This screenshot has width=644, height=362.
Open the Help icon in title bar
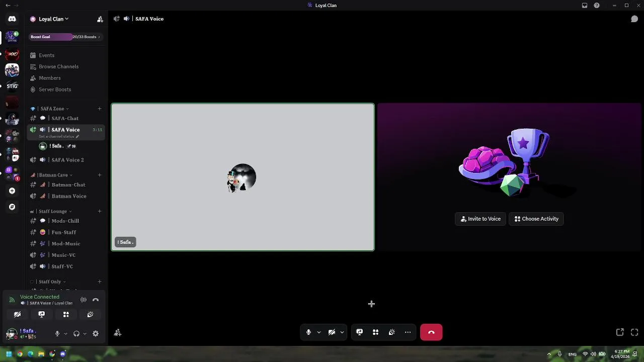tap(597, 6)
